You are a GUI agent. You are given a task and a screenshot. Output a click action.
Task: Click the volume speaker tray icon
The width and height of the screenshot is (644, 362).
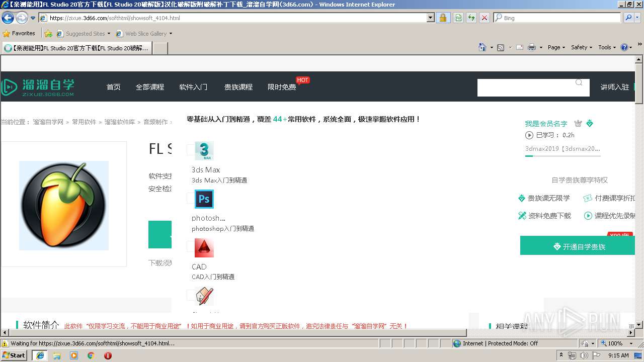pos(584,355)
